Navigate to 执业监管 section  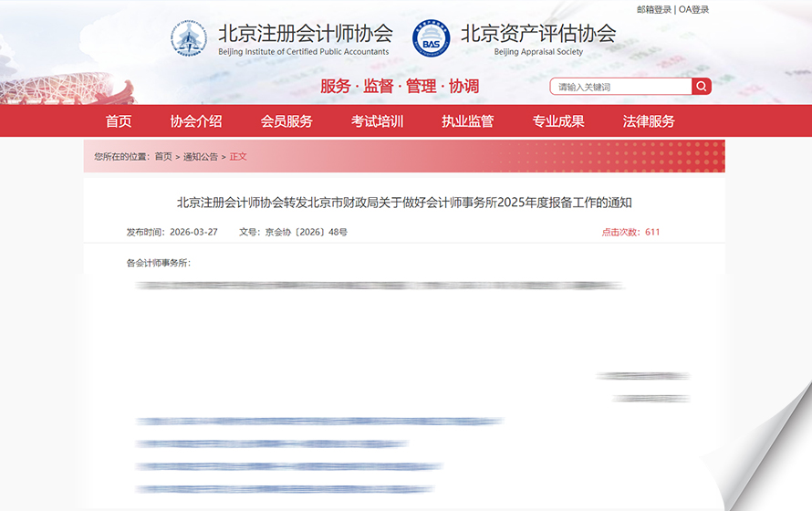tap(467, 121)
